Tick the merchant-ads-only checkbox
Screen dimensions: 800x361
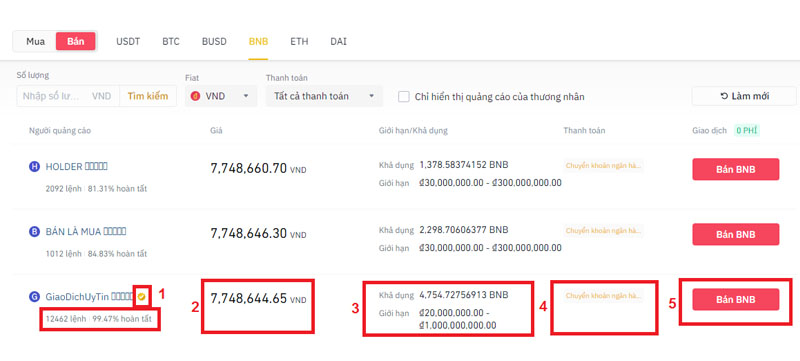pyautogui.click(x=404, y=96)
